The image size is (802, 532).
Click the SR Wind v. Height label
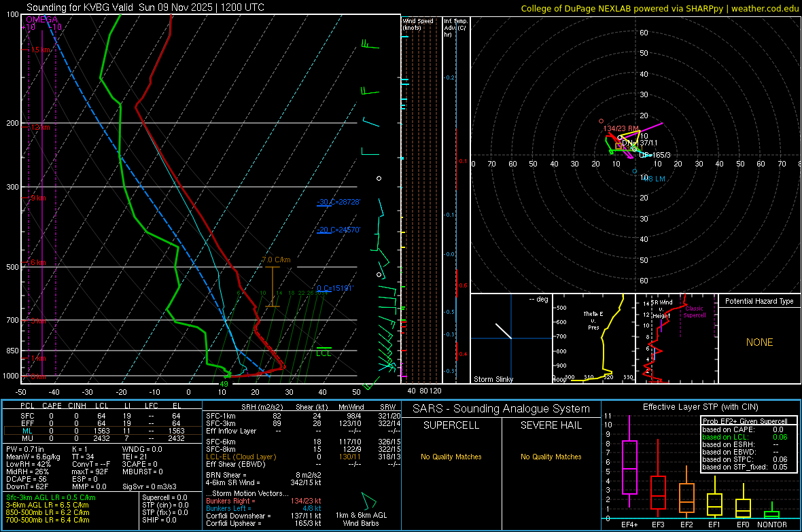click(661, 309)
